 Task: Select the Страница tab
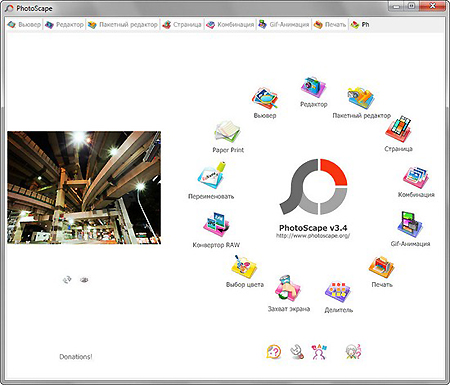(x=182, y=25)
